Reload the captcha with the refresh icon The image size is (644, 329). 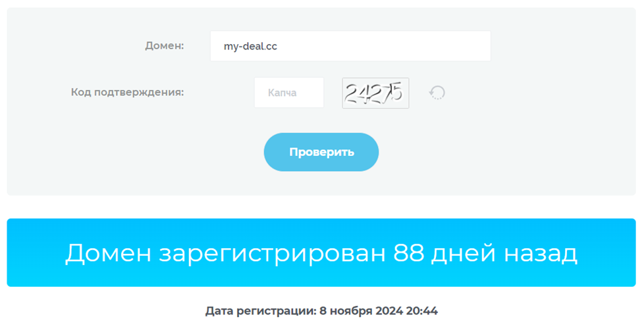(x=437, y=93)
